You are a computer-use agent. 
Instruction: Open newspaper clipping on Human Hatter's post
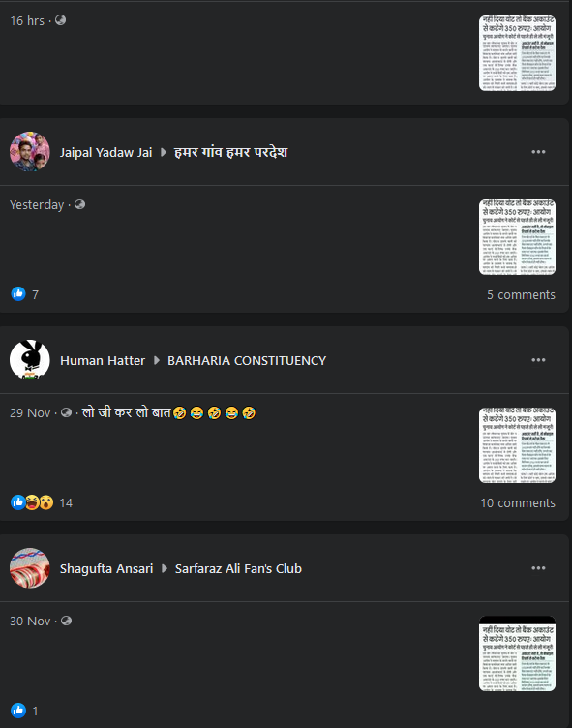517,445
